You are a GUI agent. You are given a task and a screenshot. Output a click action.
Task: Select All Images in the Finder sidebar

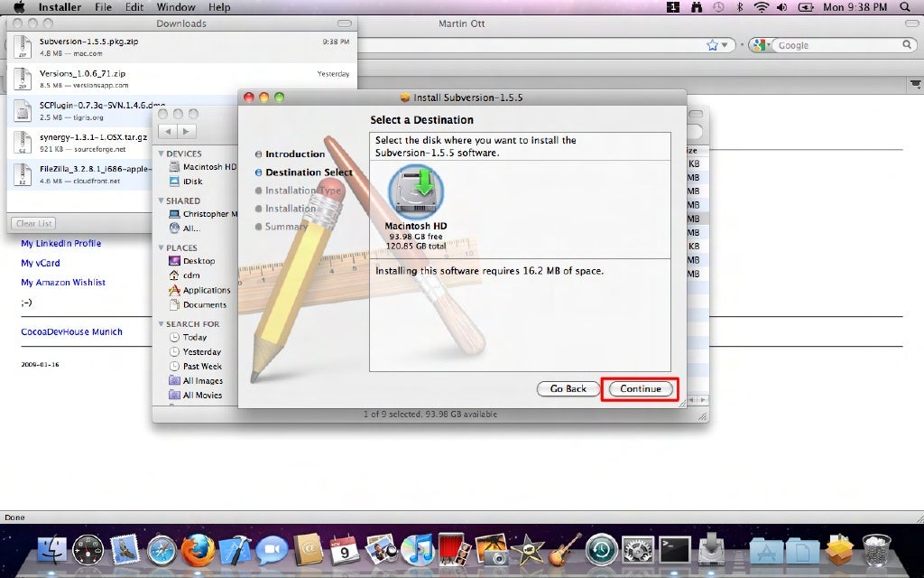tap(196, 381)
